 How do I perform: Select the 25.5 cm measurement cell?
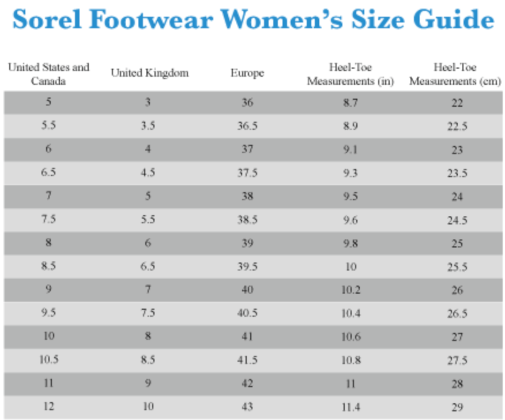tap(457, 267)
